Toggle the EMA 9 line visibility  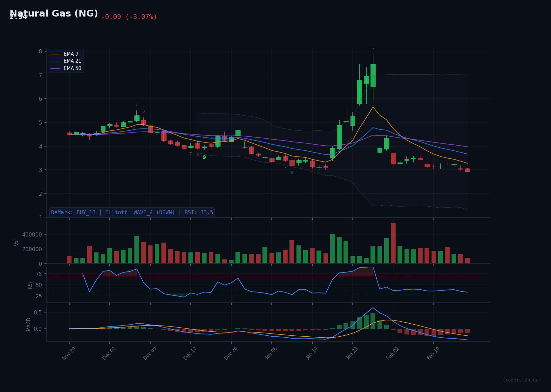(x=71, y=54)
